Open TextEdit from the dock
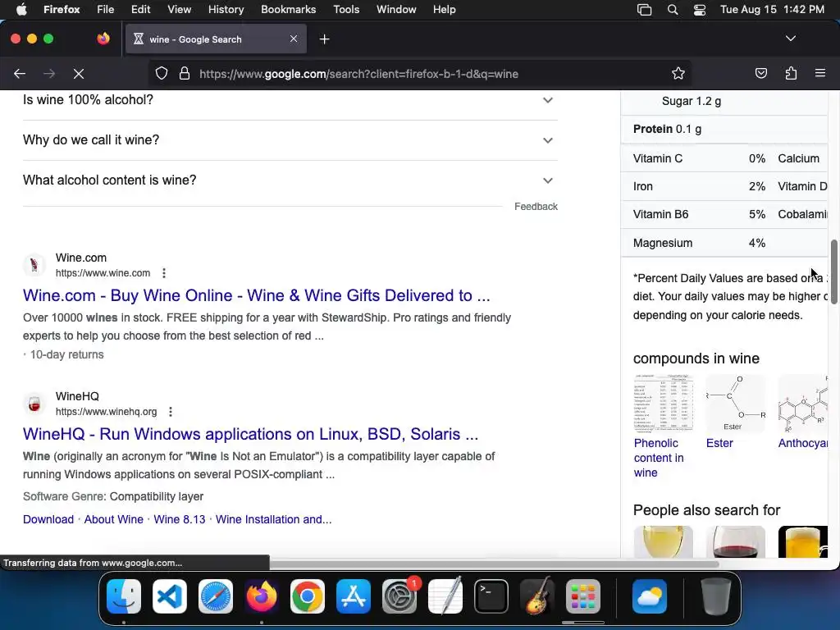 [x=445, y=596]
